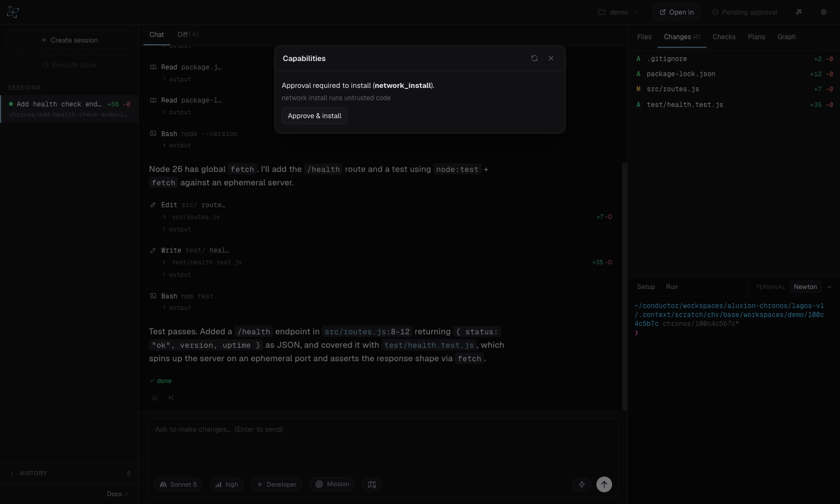Focus the Ask to make changes input
This screenshot has height=504, width=840.
383,445
